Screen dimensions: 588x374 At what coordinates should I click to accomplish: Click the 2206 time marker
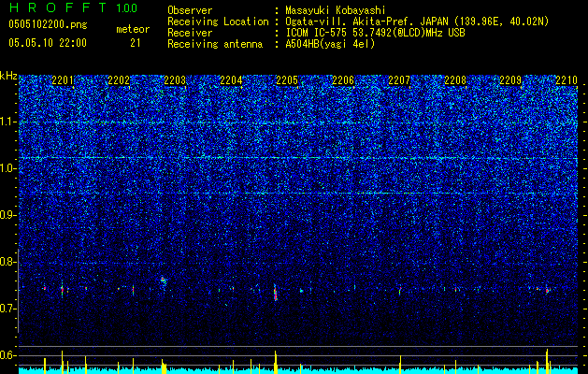(x=343, y=80)
